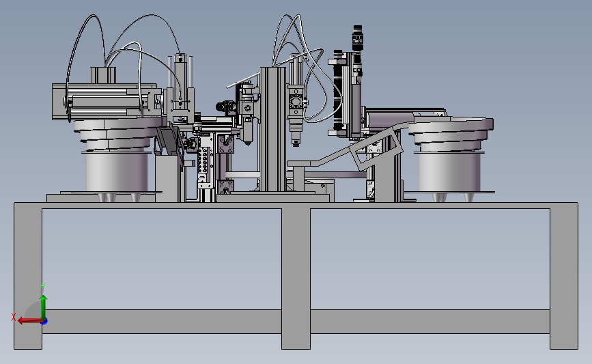Click the blue Z axis dot at triad origin
Viewport: 592px width, 364px height.
(44, 322)
